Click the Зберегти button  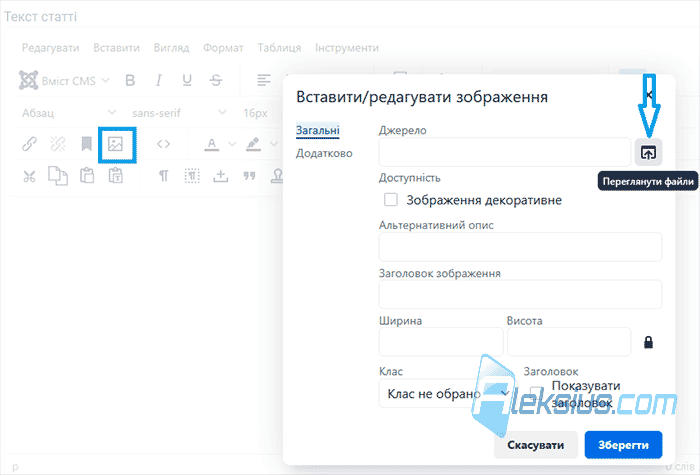[x=623, y=445]
